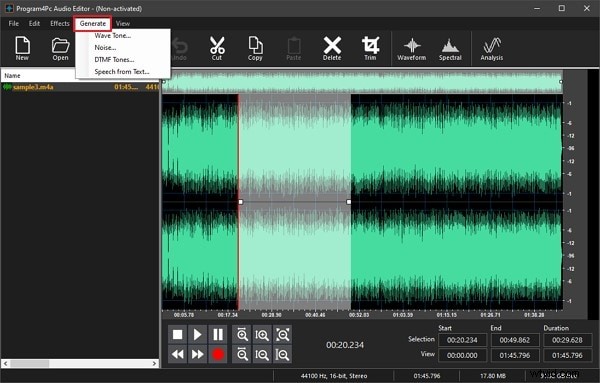Viewport: 600px width, 383px height.
Task: Click the Selection Start field 00:20.234
Action: pyautogui.click(x=462, y=340)
